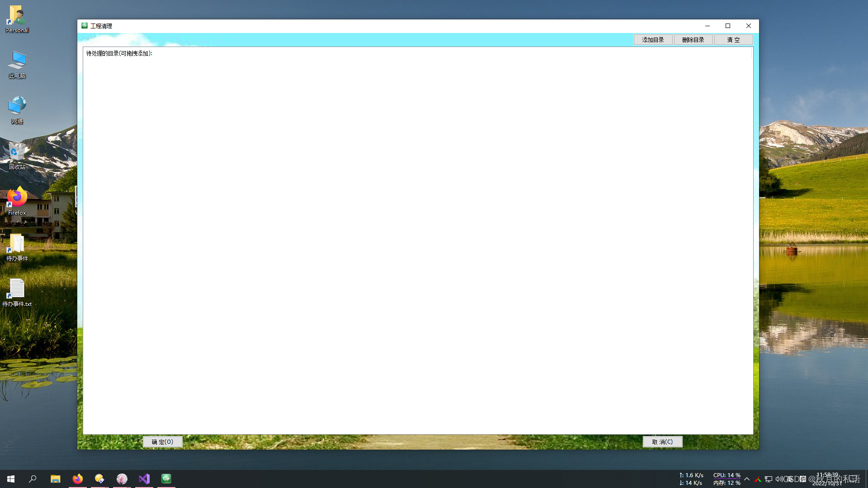The image size is (868, 488).
Task: Select the 待办事件.txt desktop shortcut
Action: tap(17, 292)
